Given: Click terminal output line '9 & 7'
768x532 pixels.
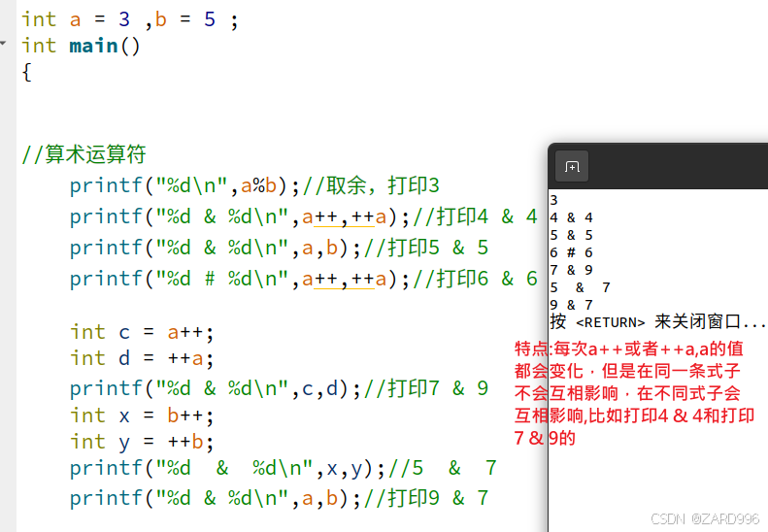Looking at the screenshot, I should pos(571,305).
